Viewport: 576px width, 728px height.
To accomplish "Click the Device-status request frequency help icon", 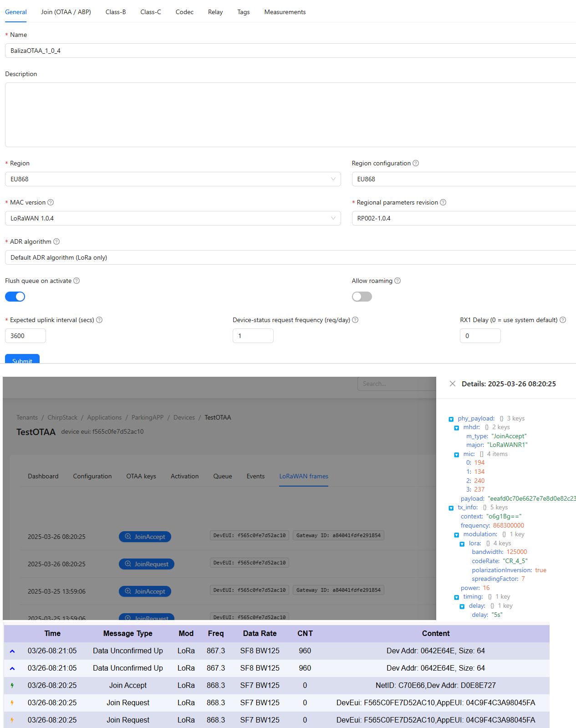I will [x=355, y=320].
